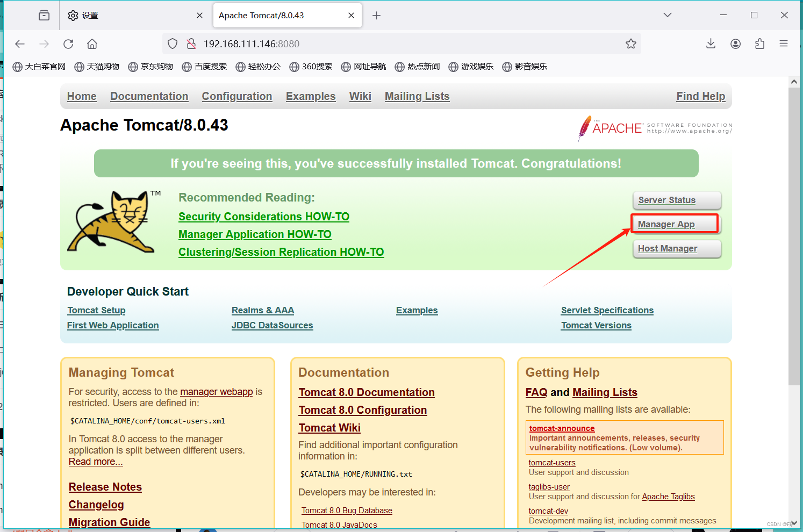
Task: Bookmark this page with star icon
Action: [x=631, y=44]
